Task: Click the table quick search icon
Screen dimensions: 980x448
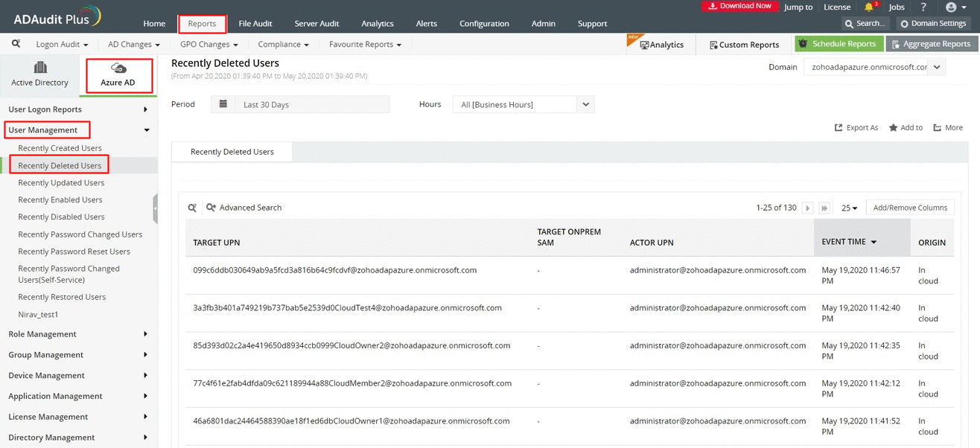Action: [192, 208]
